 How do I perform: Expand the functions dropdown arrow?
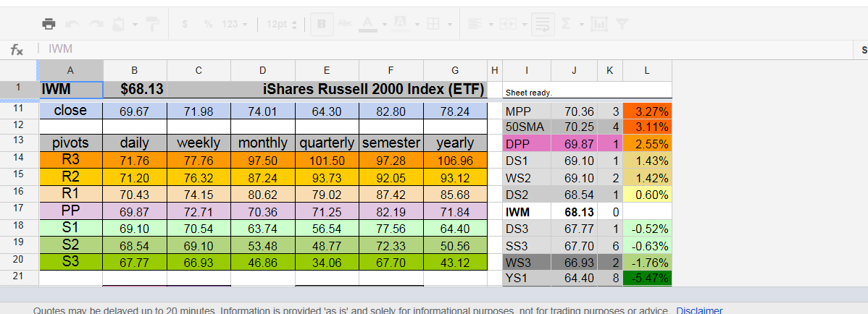[x=581, y=25]
